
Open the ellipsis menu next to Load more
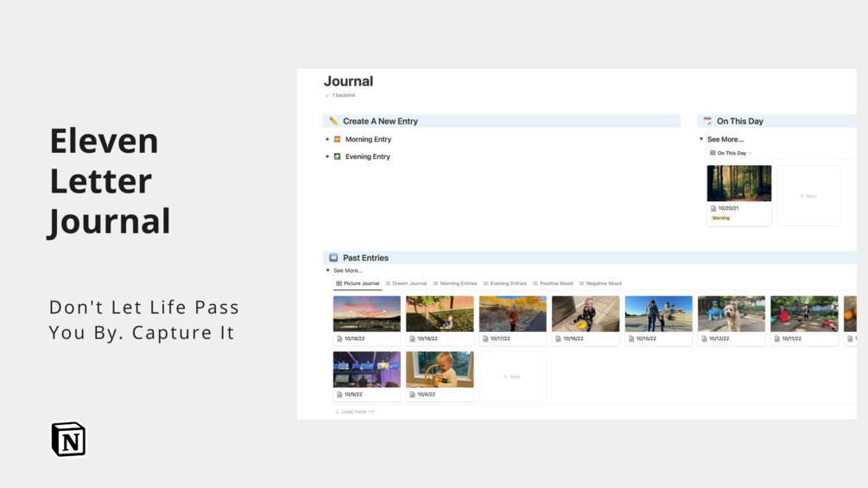[371, 412]
